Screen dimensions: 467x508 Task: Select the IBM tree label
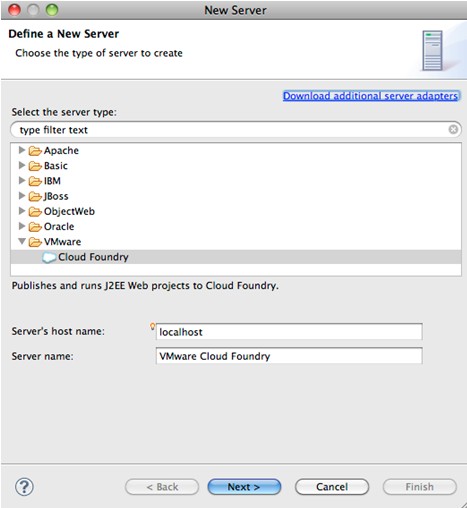point(52,181)
